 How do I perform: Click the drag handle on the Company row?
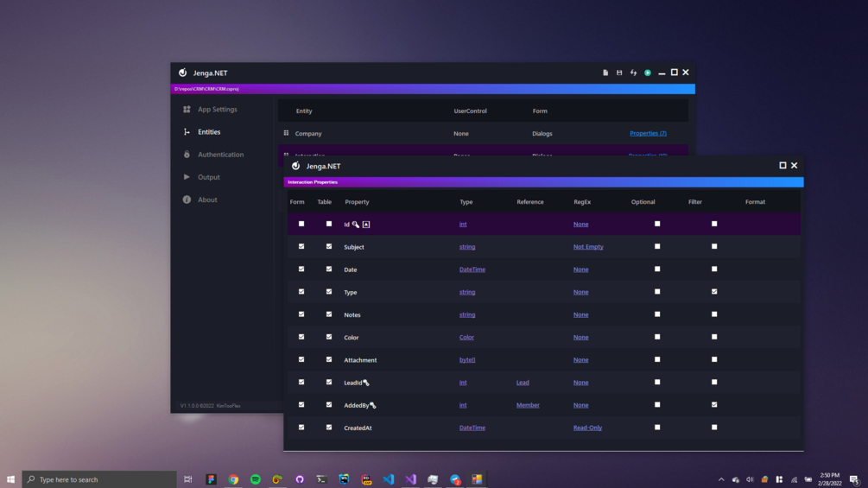click(x=286, y=133)
